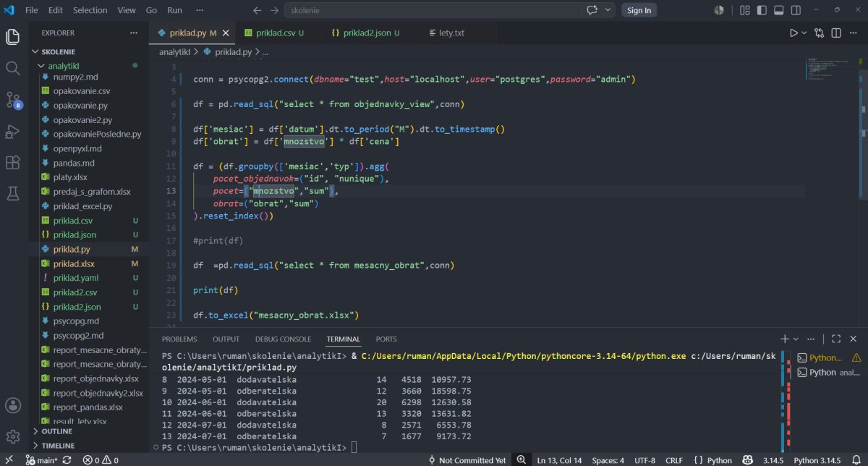This screenshot has width=868, height=466.
Task: Open editor More Actions ellipsis
Action: point(854,33)
